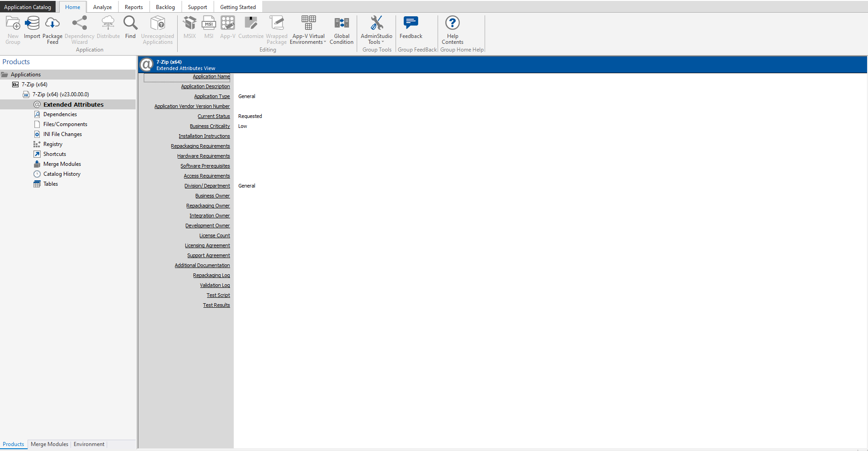Screen dimensions: 868x451
Task: Click the Application Type link
Action: tap(212, 97)
